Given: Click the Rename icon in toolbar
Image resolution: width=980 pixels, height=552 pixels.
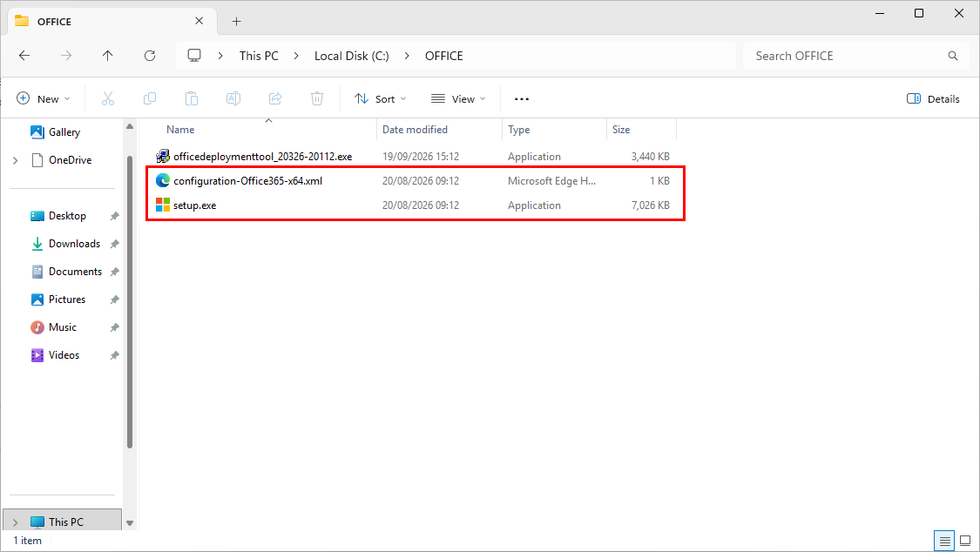Looking at the screenshot, I should (x=233, y=98).
